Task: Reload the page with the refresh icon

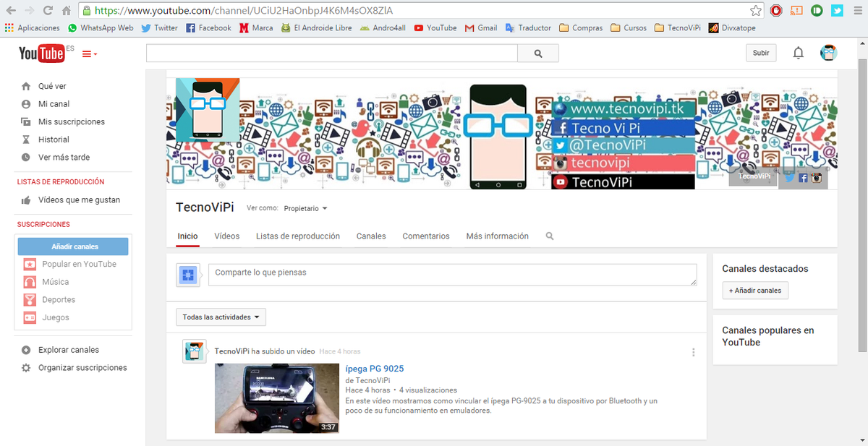Action: pos(48,11)
